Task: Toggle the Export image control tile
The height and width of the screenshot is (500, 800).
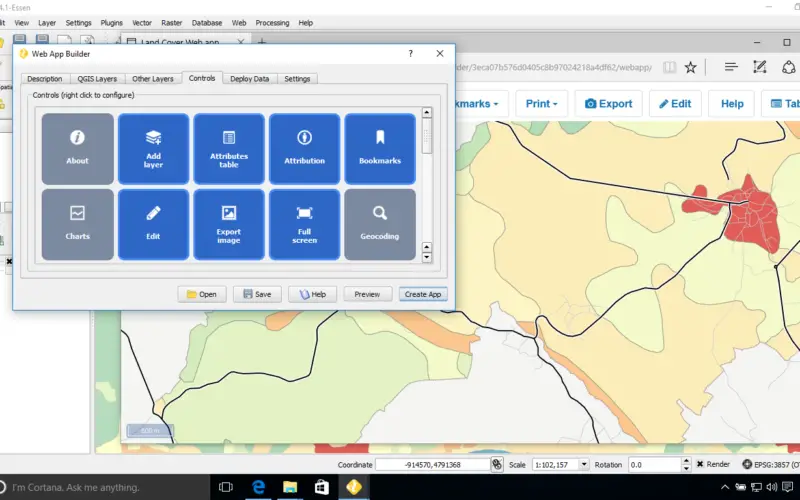Action: click(229, 224)
